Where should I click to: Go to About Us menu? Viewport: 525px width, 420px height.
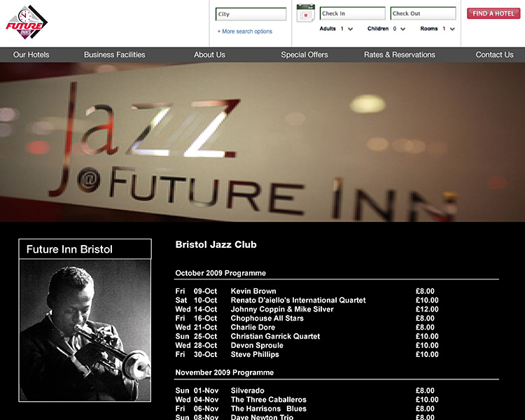209,55
